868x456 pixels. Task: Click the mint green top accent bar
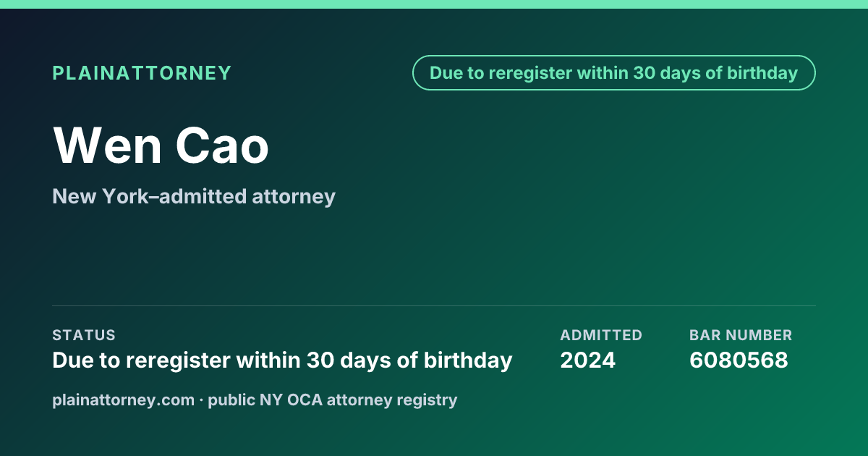(x=434, y=4)
